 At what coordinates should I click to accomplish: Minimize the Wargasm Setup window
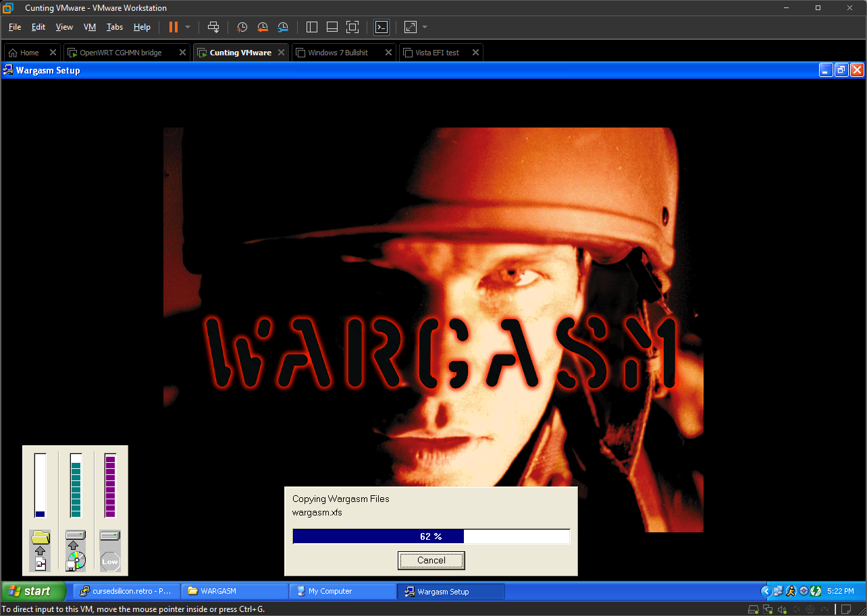(x=826, y=69)
